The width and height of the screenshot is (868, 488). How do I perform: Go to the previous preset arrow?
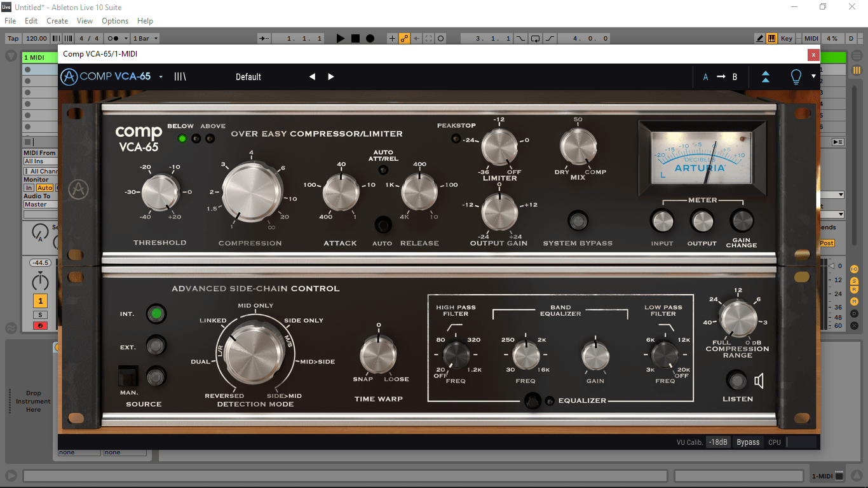[312, 77]
